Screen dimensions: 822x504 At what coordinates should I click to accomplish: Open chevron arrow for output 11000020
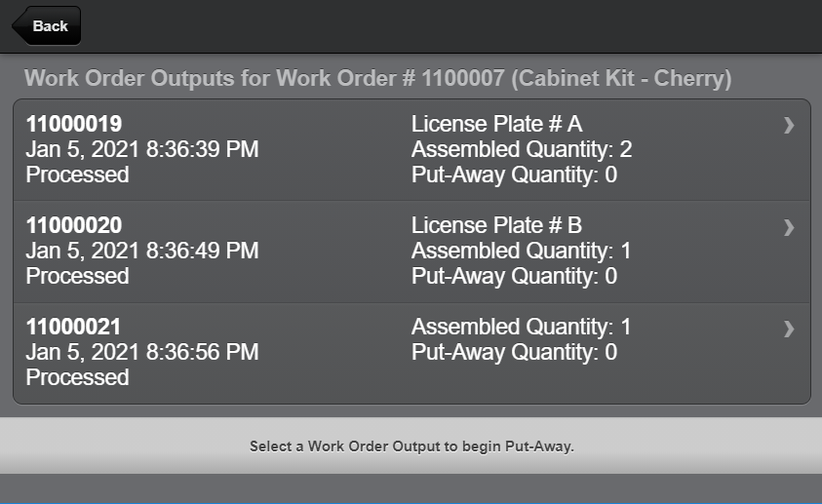(x=789, y=227)
